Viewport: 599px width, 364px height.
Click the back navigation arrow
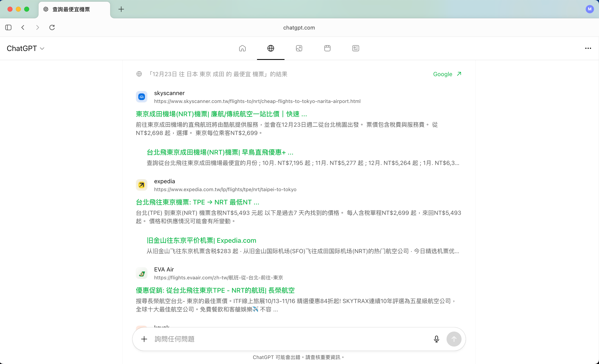(x=23, y=27)
